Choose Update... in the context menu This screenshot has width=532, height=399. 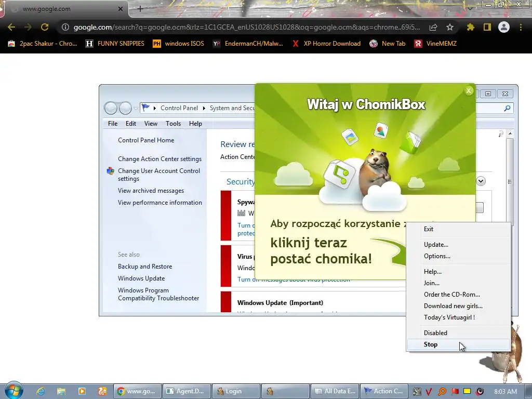coord(458,245)
